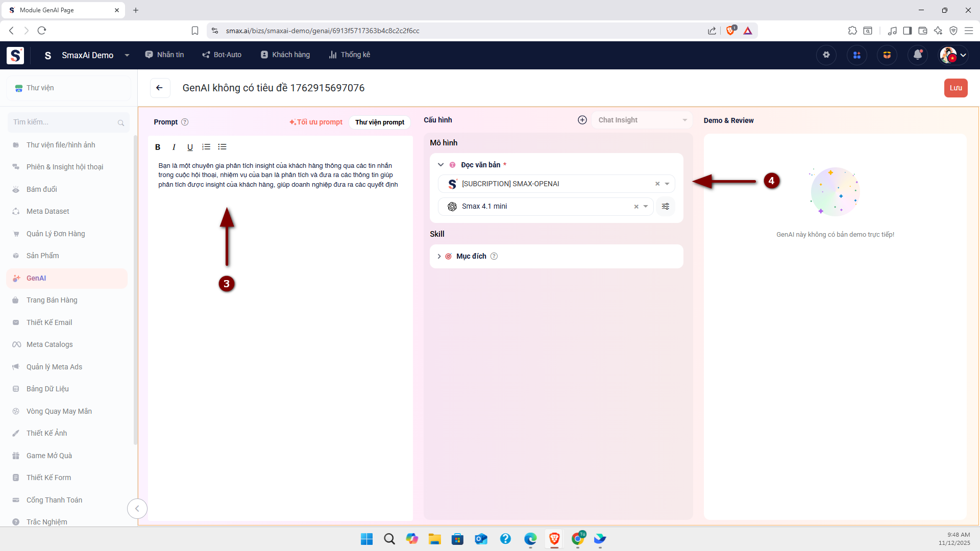The height and width of the screenshot is (551, 980).
Task: Click the Prompt help question icon
Action: pyautogui.click(x=185, y=122)
